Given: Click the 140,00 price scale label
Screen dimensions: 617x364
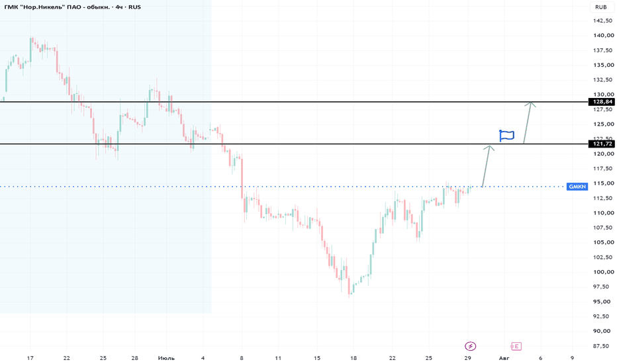Looking at the screenshot, I should point(604,36).
